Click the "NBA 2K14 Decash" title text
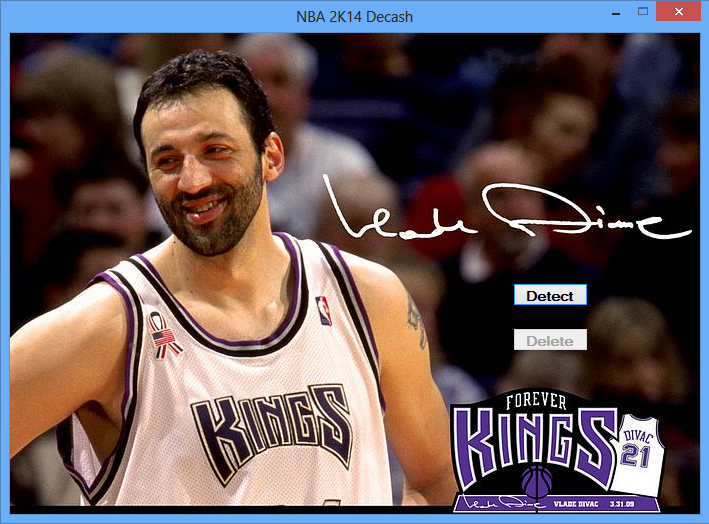The width and height of the screenshot is (709, 524). [x=354, y=17]
